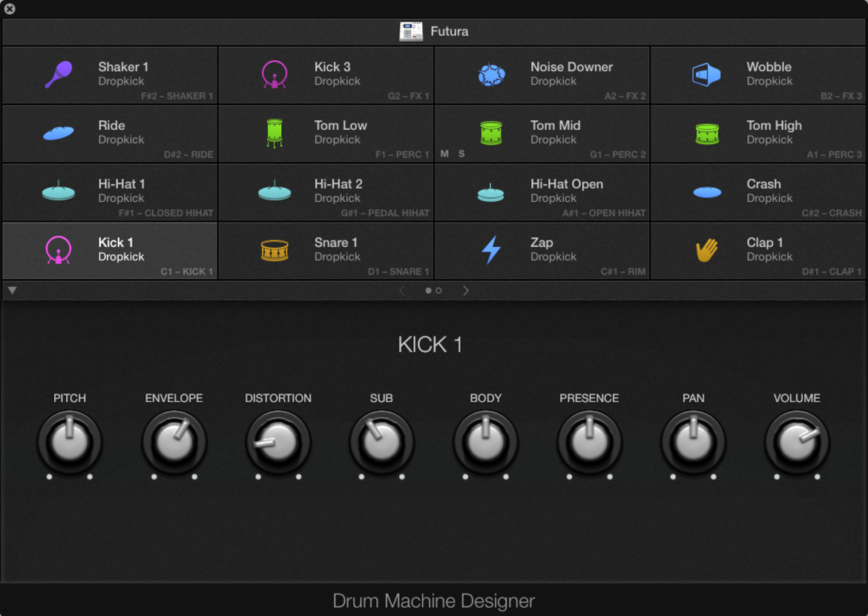This screenshot has width=868, height=616.
Task: Click the Clap 1 hand icon
Action: (x=707, y=250)
